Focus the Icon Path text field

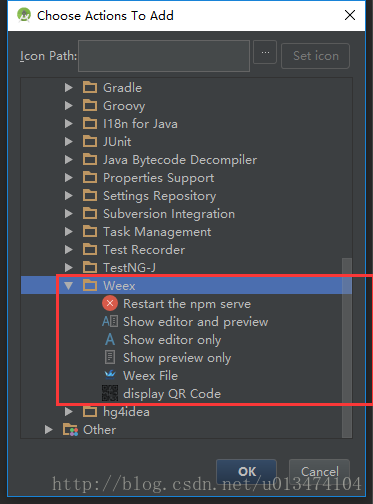click(164, 56)
